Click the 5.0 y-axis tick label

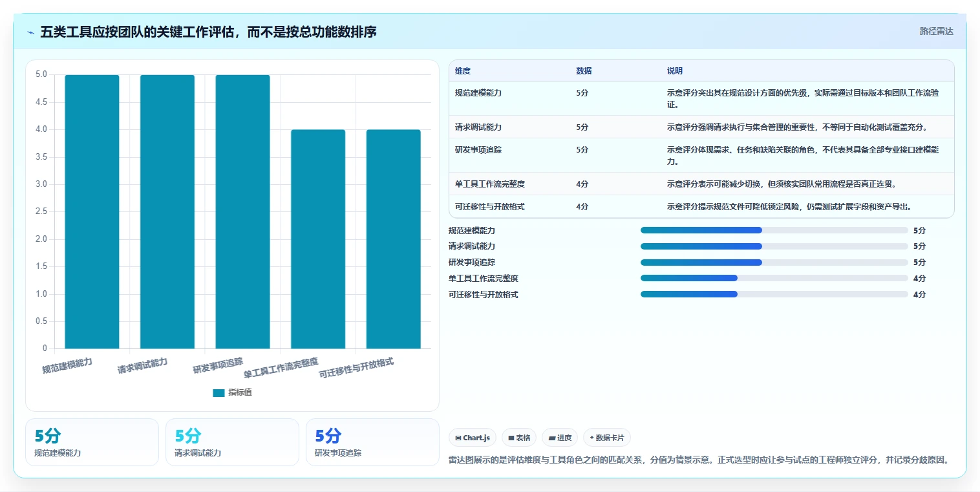click(41, 74)
